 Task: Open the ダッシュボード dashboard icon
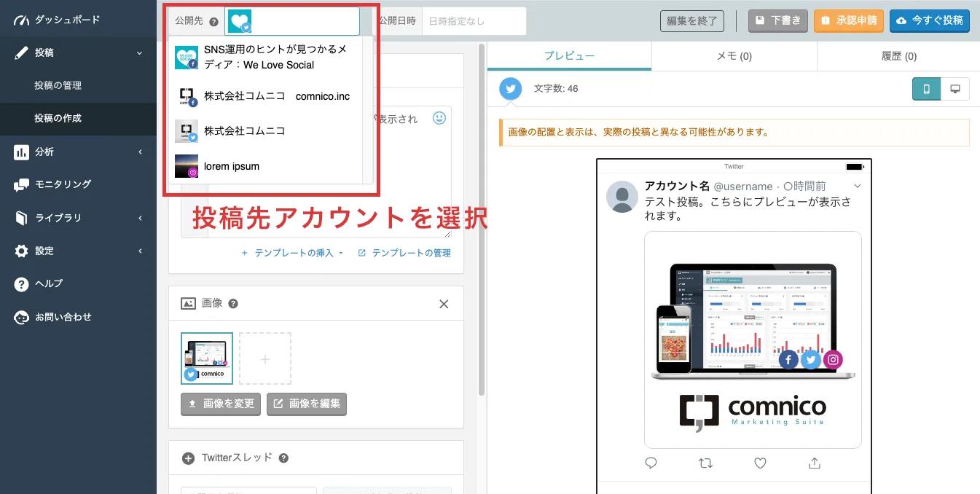[21, 20]
